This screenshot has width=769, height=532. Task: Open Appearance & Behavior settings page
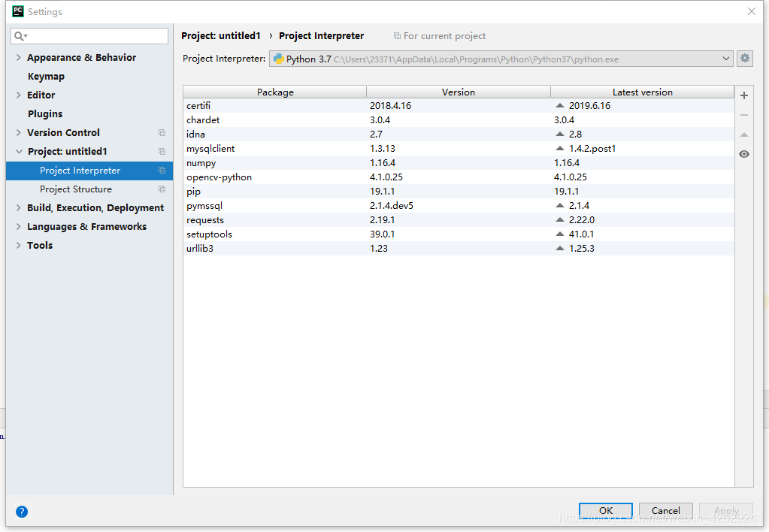81,57
